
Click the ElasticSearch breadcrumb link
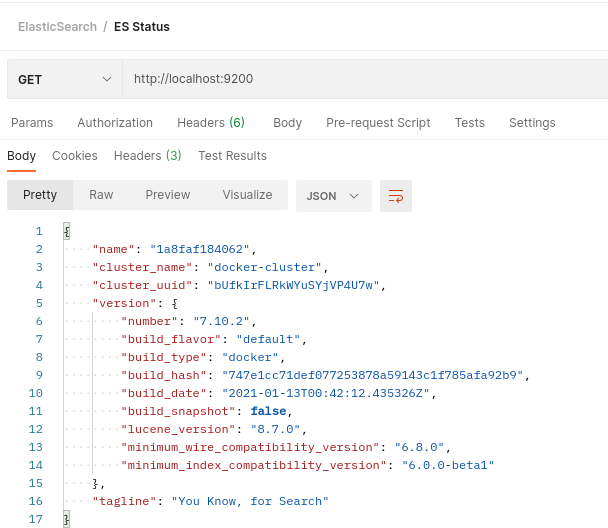coord(57,27)
